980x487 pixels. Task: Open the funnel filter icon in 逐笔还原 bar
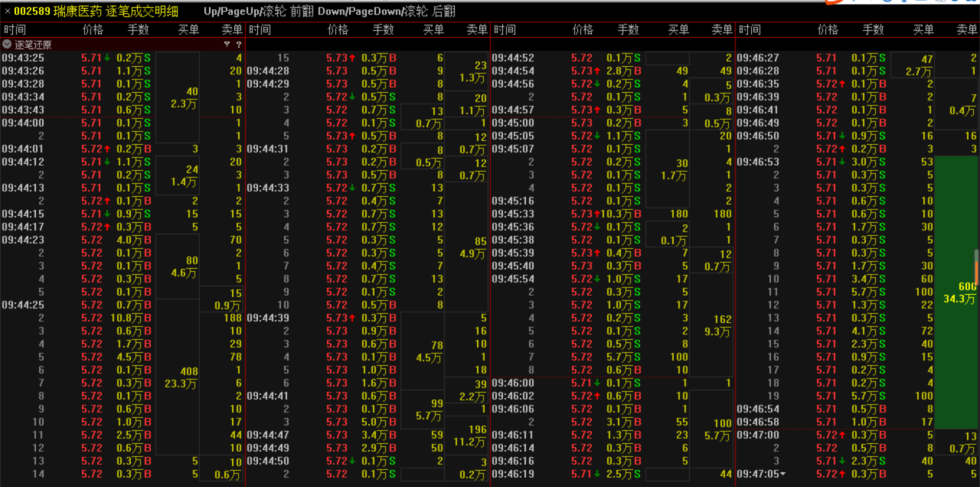pyautogui.click(x=227, y=44)
